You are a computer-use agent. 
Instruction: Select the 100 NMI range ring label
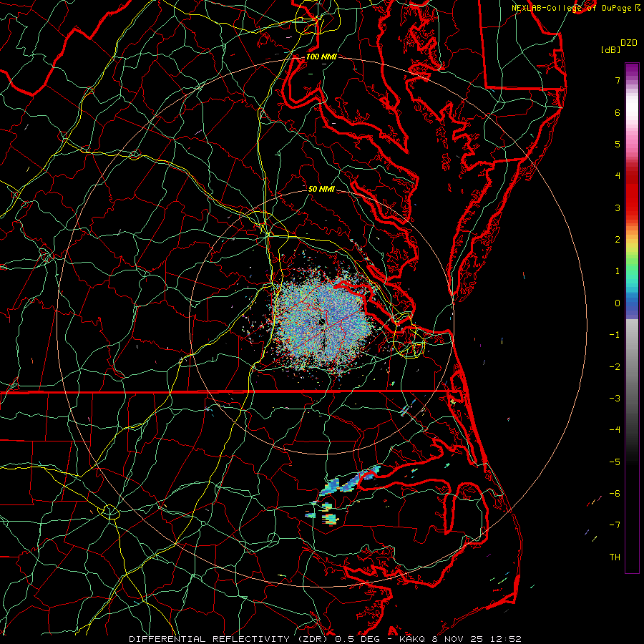[321, 57]
